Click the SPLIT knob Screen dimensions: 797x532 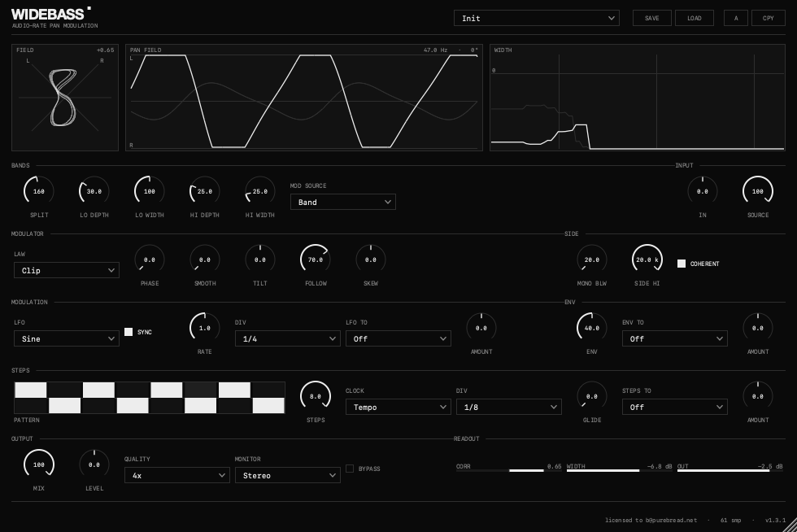[x=39, y=191]
